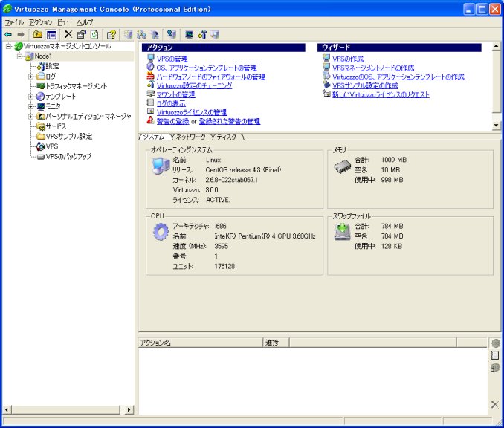Click the delete X toolbar icon
504x428 pixels.
tap(68, 34)
